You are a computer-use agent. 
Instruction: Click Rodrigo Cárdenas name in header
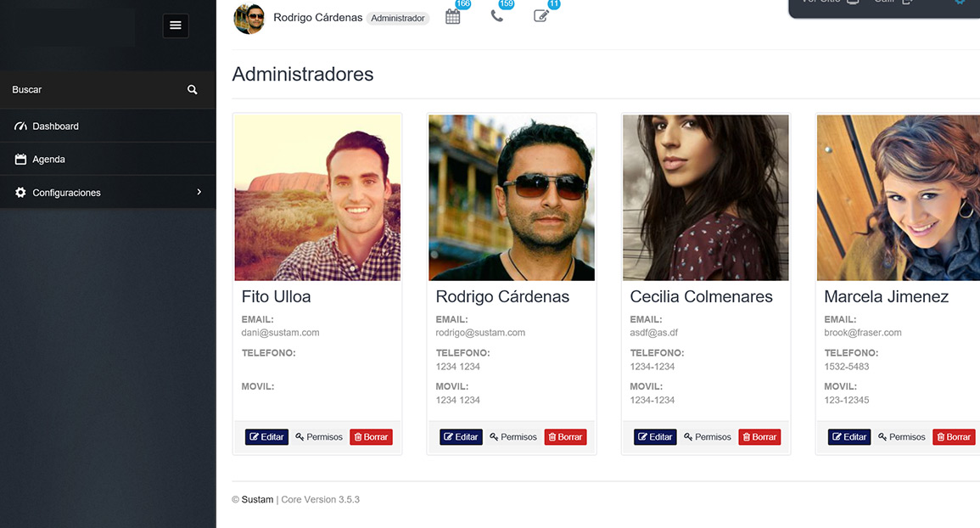coord(318,18)
